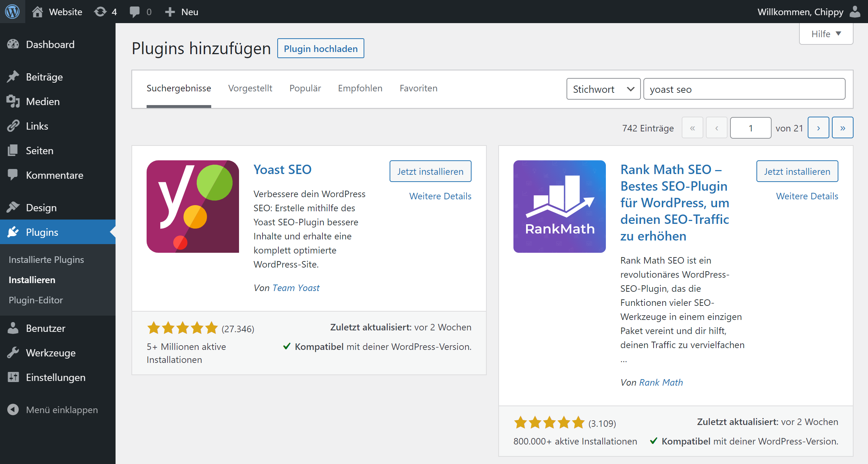Install Yoast SEO with Jetzt installieren
The image size is (868, 464).
[x=430, y=171]
